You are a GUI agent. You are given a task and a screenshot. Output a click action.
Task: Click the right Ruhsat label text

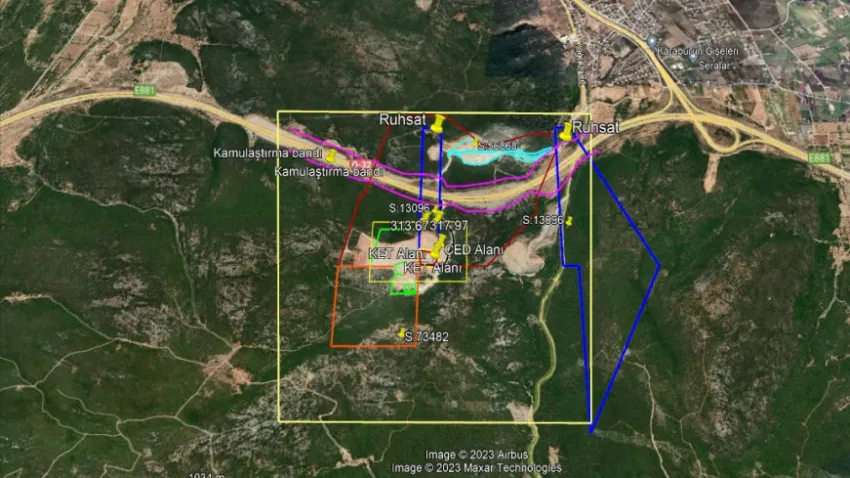pos(597,127)
